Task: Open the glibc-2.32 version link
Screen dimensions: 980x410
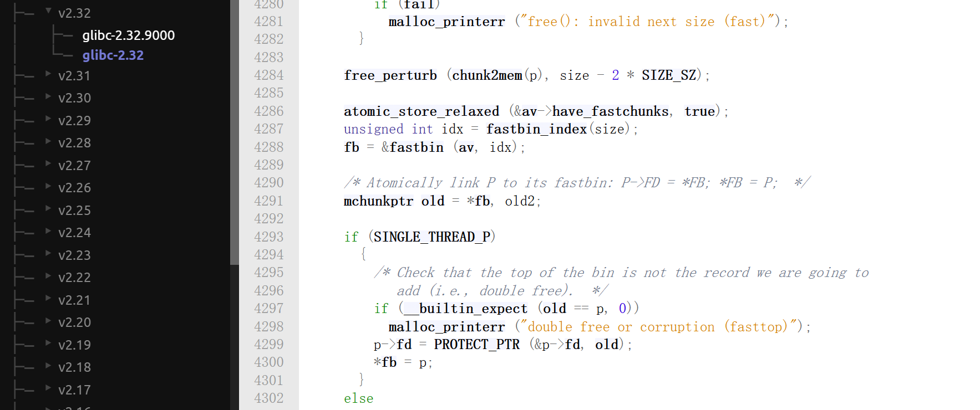Action: tap(113, 55)
